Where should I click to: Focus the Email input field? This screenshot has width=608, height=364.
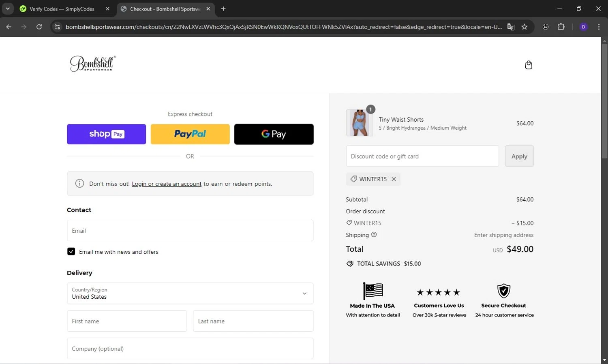(190, 231)
